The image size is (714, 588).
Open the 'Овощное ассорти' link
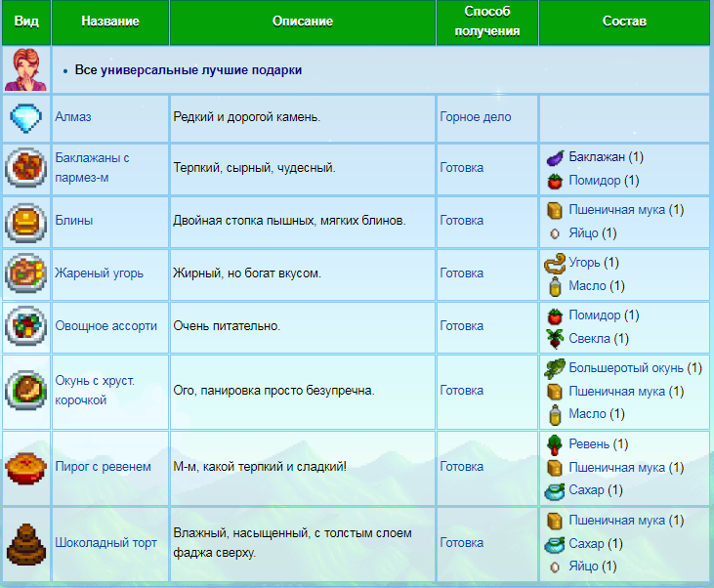pos(106,326)
